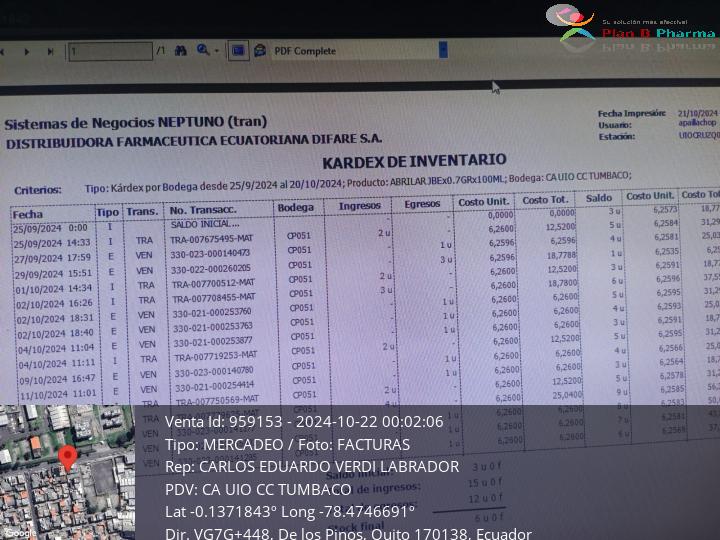Click the SALDO INICIAL row text
This screenshot has width=720, height=540.
(x=205, y=224)
